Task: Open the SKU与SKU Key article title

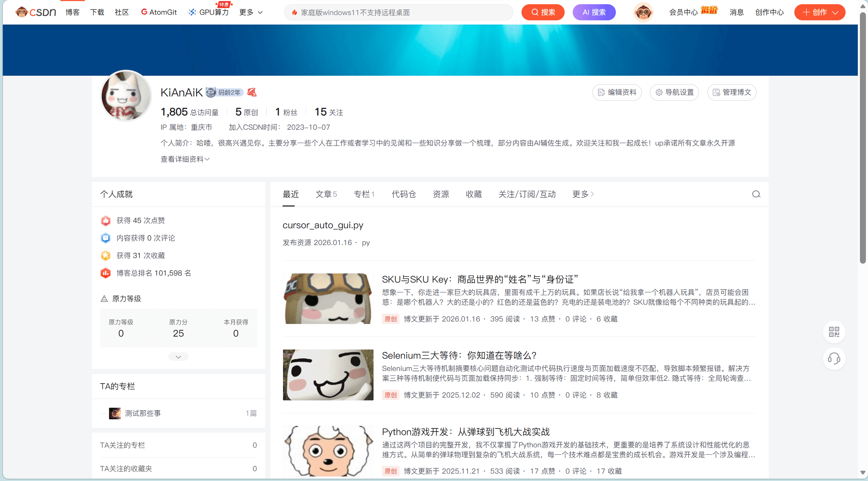Action: (x=480, y=279)
